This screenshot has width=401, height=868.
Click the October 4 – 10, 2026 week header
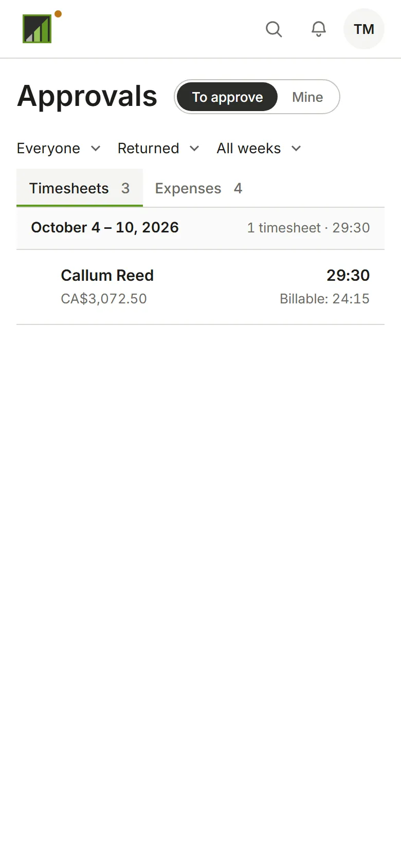[200, 228]
